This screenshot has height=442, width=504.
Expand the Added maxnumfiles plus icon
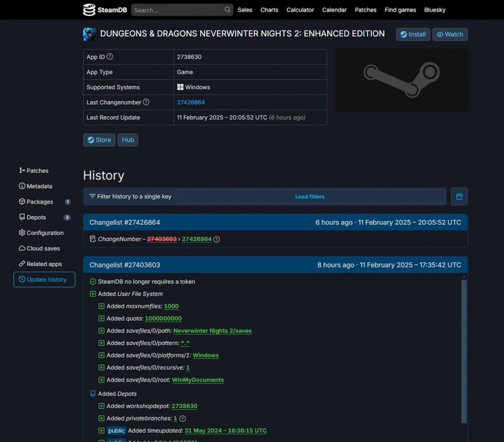point(101,306)
